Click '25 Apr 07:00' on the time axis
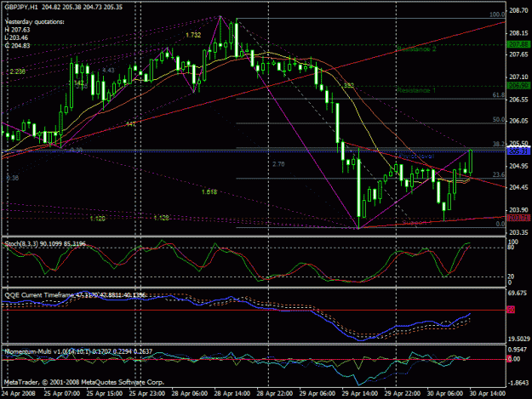 tap(62, 393)
